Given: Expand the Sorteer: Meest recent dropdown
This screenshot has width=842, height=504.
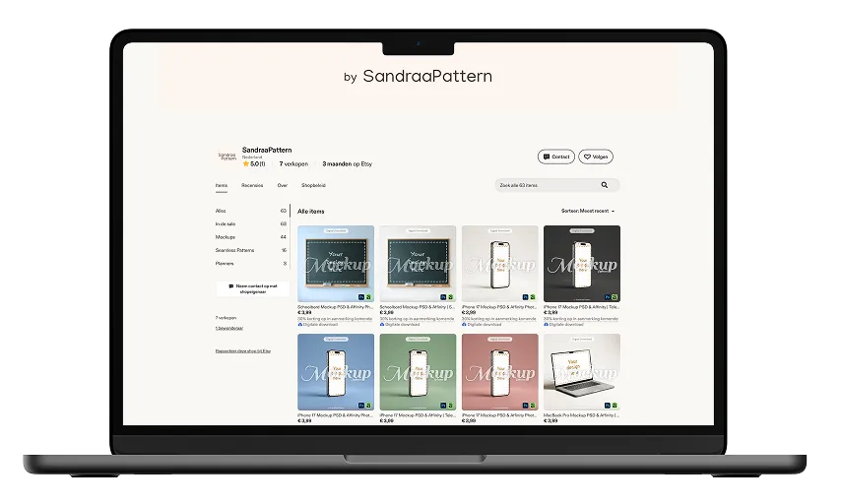Looking at the screenshot, I should (x=588, y=211).
